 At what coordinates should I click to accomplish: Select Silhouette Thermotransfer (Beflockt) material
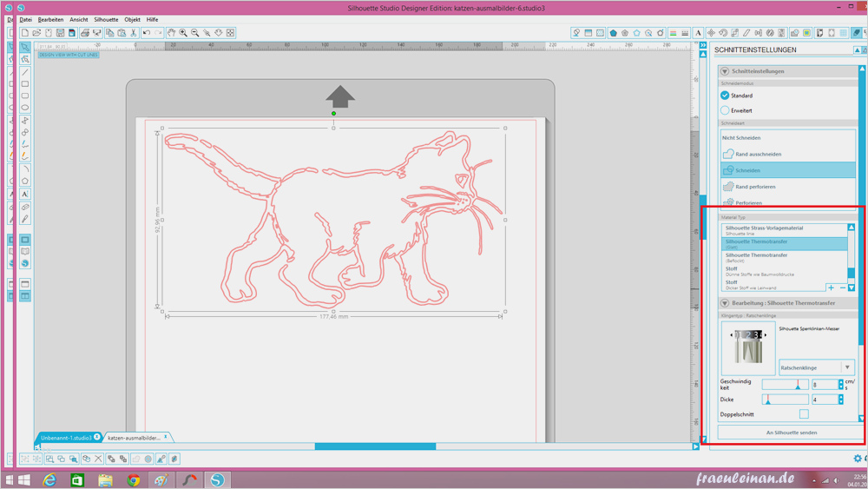coord(785,257)
